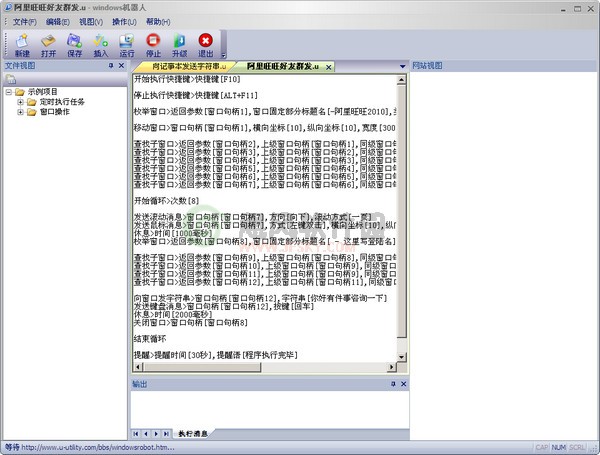Screen dimensions: 600x455
Task: Click line 关闭窗口>窗口句柄[窗口句柄8]
Action: [191, 323]
